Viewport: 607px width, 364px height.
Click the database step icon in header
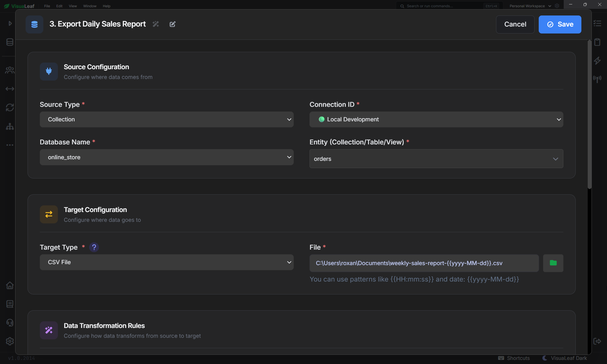(x=34, y=24)
